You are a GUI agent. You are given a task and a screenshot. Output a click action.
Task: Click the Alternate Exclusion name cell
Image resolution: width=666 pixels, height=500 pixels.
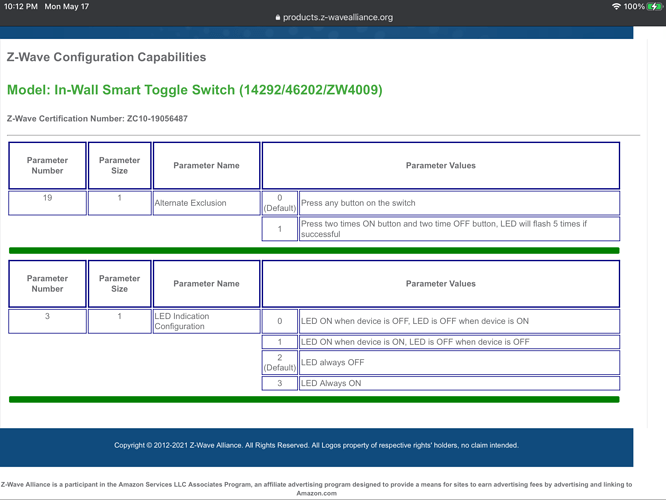tap(206, 203)
